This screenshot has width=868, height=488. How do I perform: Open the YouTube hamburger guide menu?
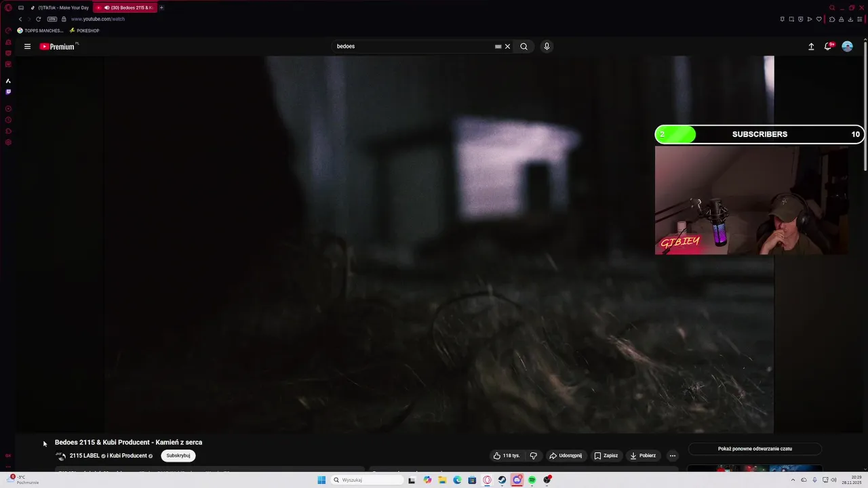[27, 47]
